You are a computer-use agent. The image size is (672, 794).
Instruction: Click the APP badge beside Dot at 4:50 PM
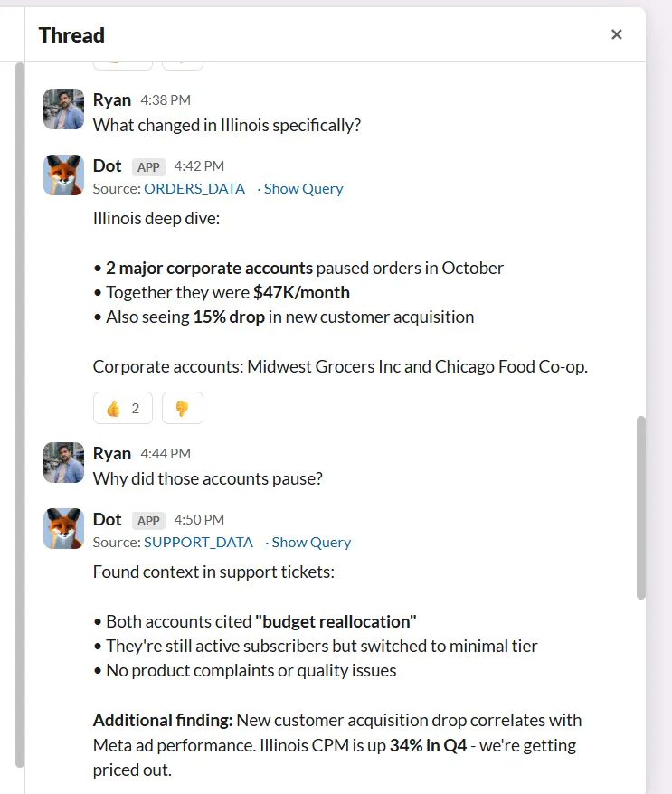[x=148, y=521]
